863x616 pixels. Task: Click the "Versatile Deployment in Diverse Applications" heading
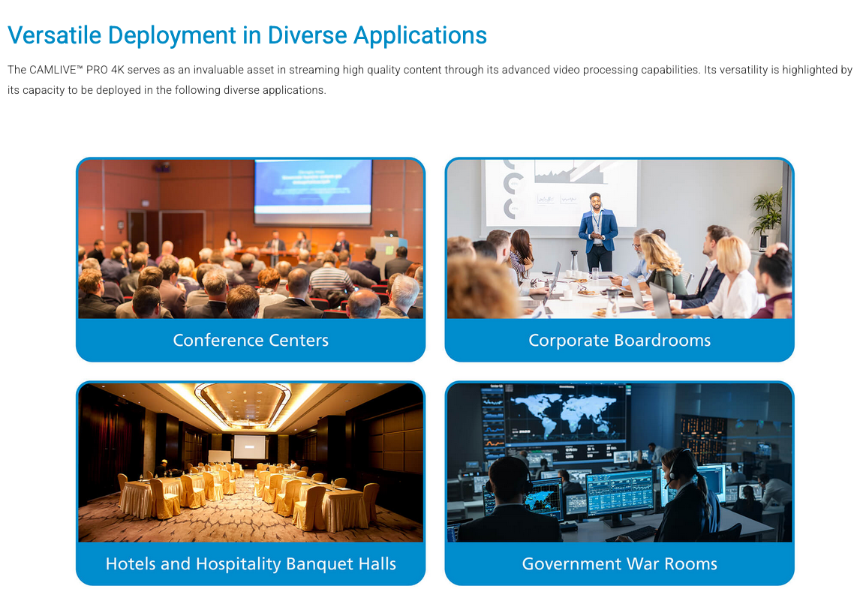[247, 35]
